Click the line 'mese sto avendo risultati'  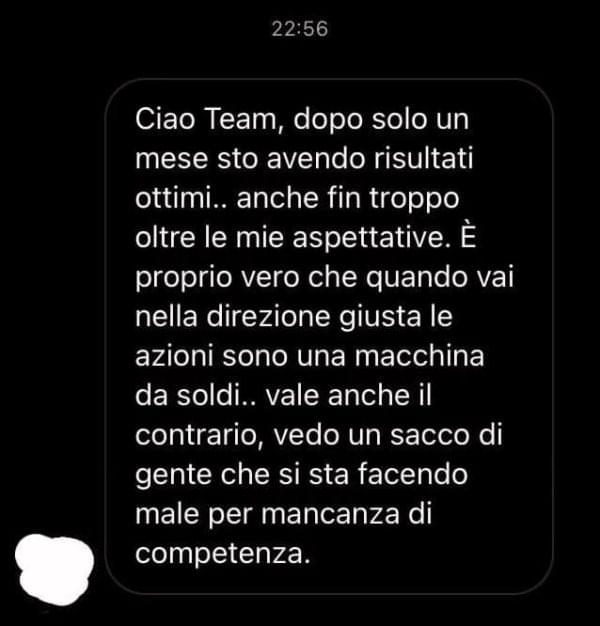304,158
